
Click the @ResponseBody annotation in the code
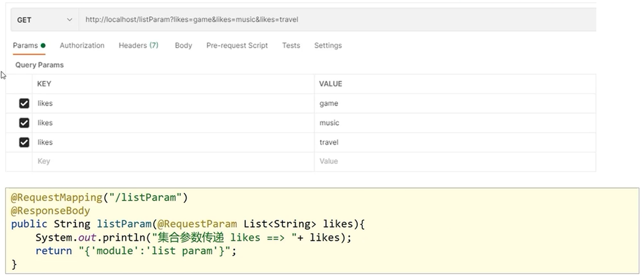[50, 211]
